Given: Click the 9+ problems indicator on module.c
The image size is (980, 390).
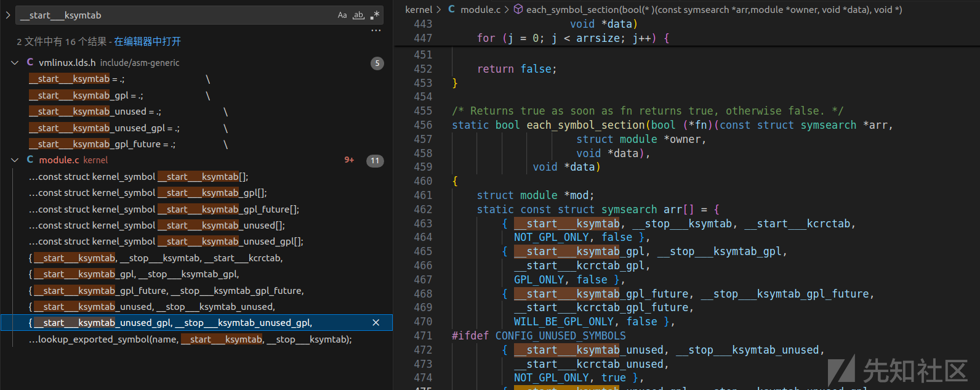Looking at the screenshot, I should (x=349, y=160).
